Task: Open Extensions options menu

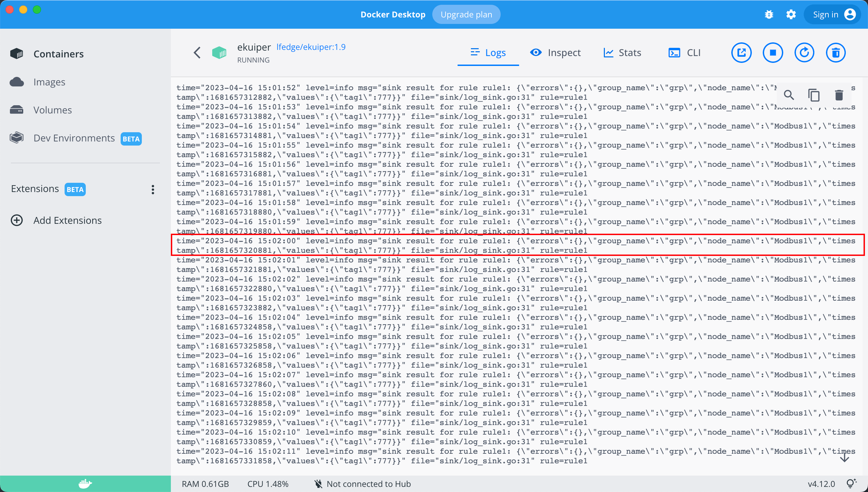Action: (153, 189)
